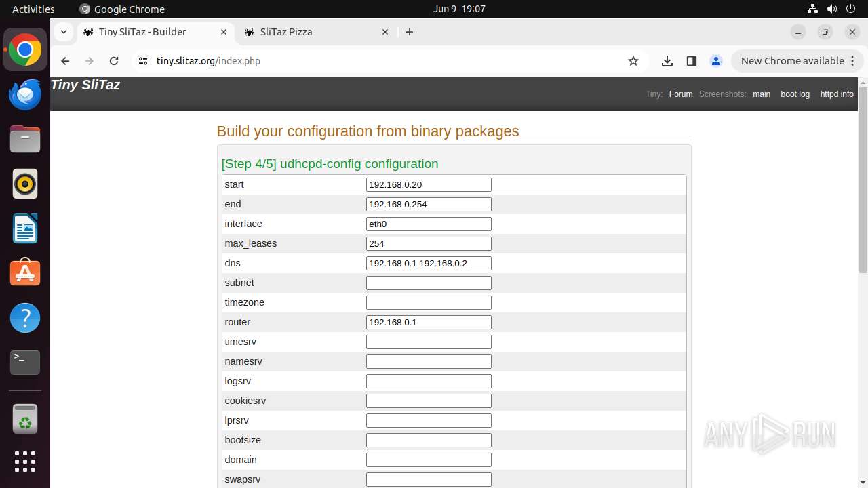The width and height of the screenshot is (868, 488).
Task: Open the Files manager in dock
Action: 25,140
